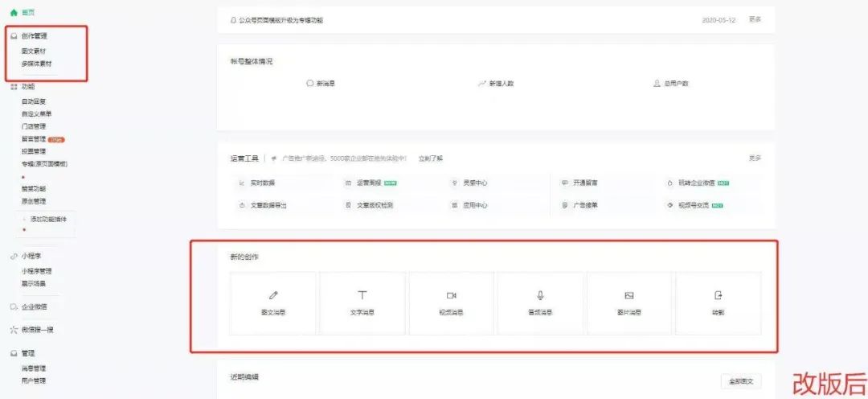
Task: Click the 立刻了解 link
Action: 431,158
